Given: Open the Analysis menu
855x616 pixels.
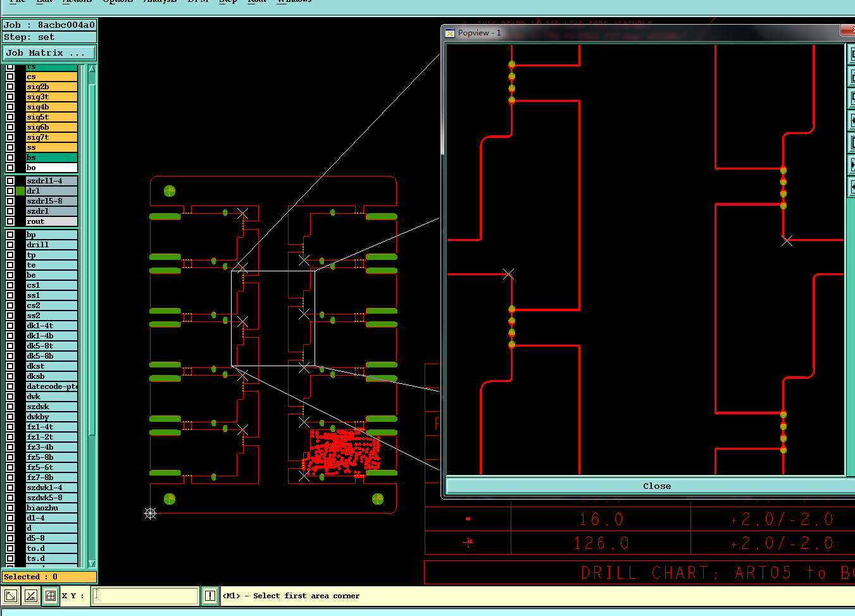Looking at the screenshot, I should (160, 1).
